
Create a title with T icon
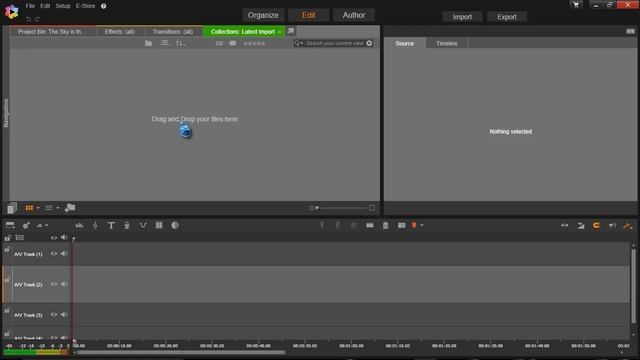tap(111, 225)
